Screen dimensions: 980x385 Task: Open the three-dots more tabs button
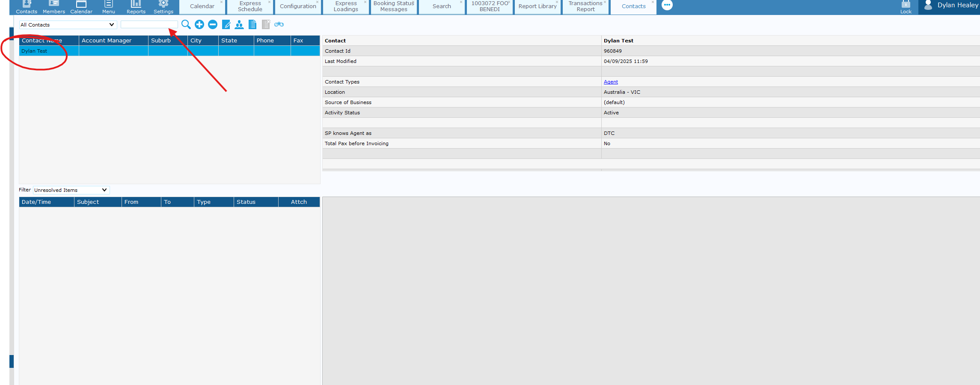click(x=667, y=5)
